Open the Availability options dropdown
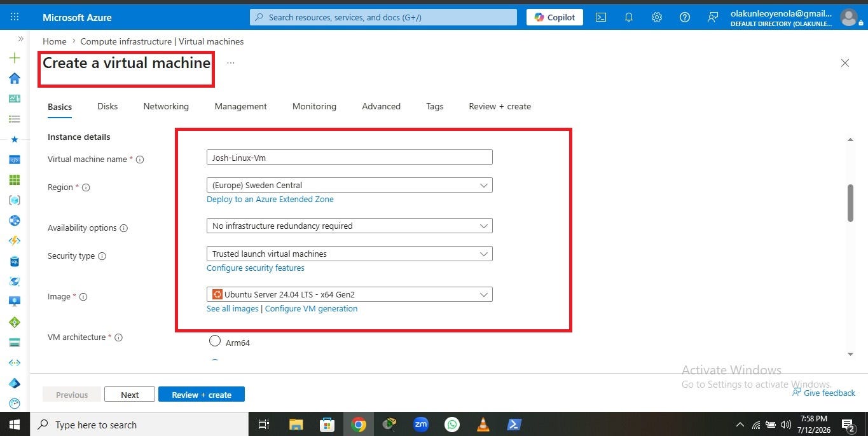Screen dimensions: 868x436 [x=350, y=226]
